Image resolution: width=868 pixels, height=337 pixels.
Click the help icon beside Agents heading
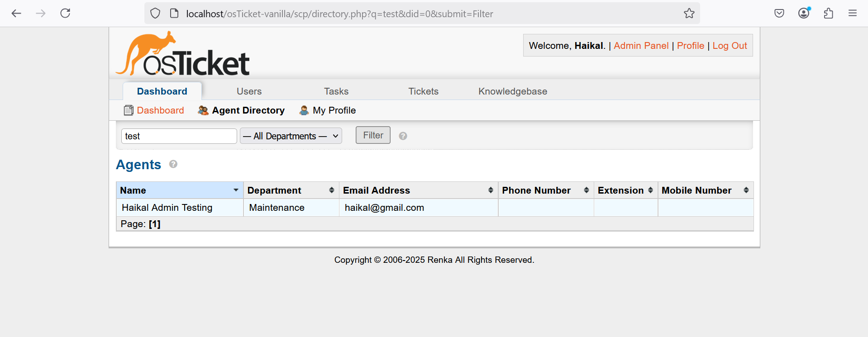(173, 164)
